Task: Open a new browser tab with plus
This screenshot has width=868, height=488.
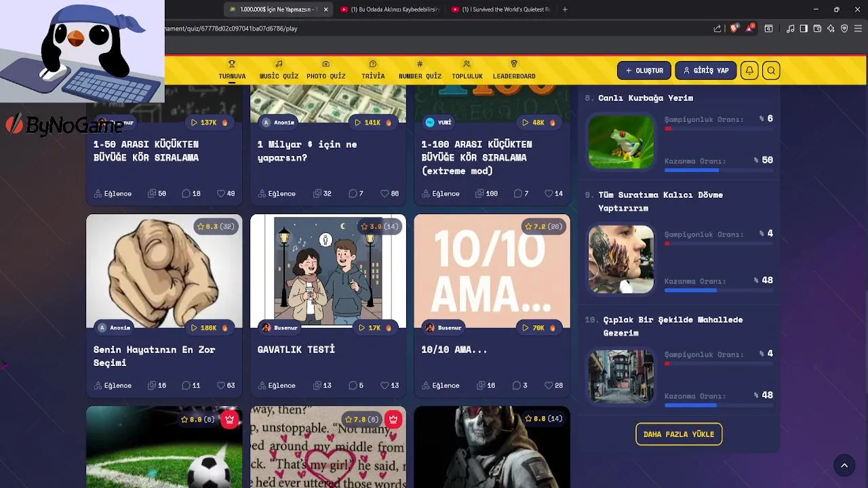Action: click(565, 9)
